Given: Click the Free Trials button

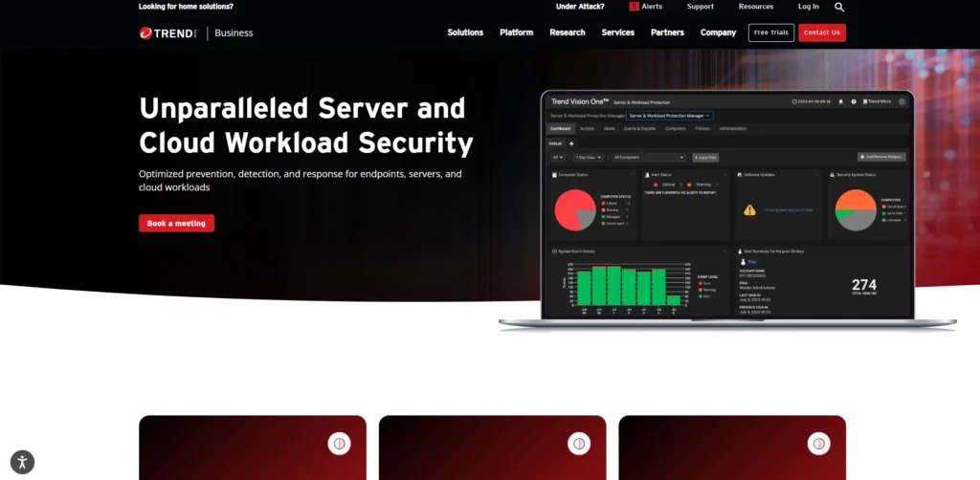Looking at the screenshot, I should [771, 33].
